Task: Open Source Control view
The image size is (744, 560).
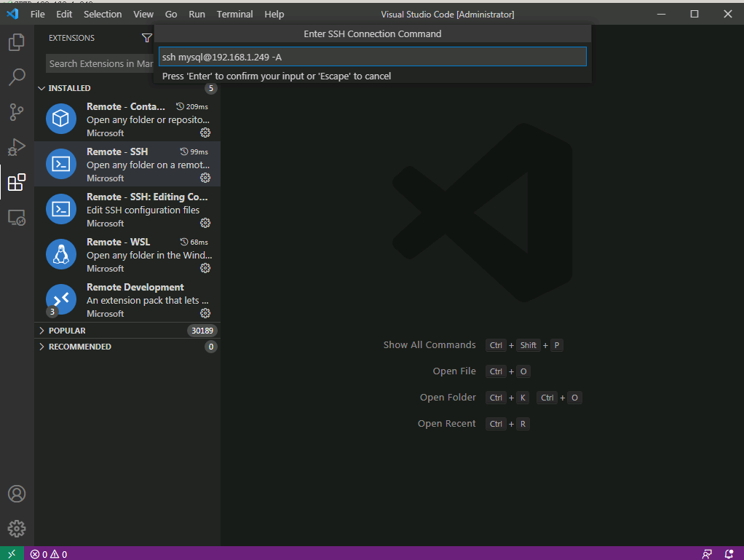Action: tap(17, 112)
